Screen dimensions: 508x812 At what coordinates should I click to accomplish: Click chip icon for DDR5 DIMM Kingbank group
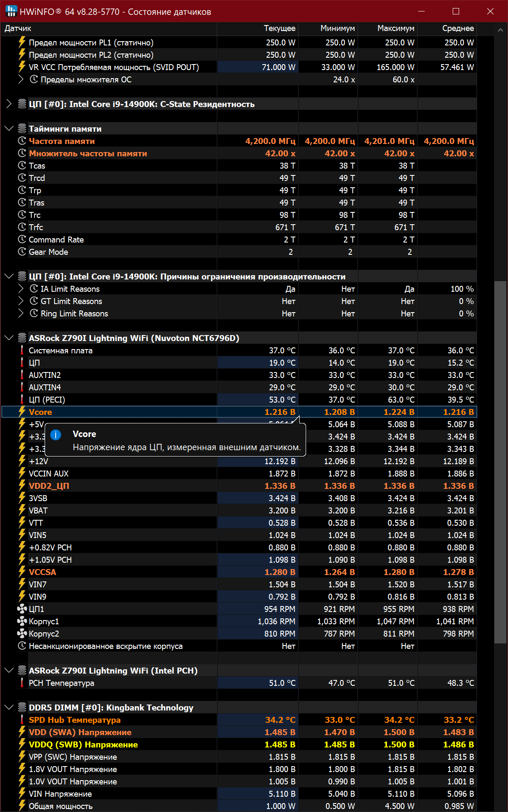tap(22, 708)
